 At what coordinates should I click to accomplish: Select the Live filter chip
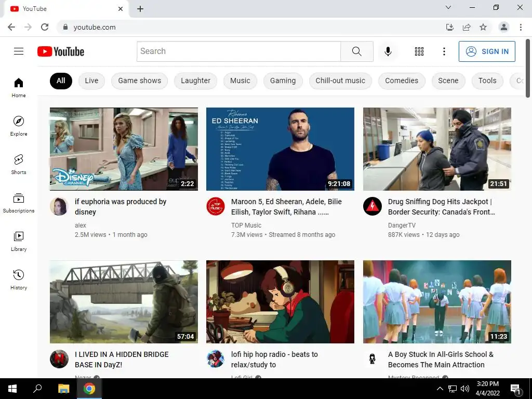(x=91, y=81)
